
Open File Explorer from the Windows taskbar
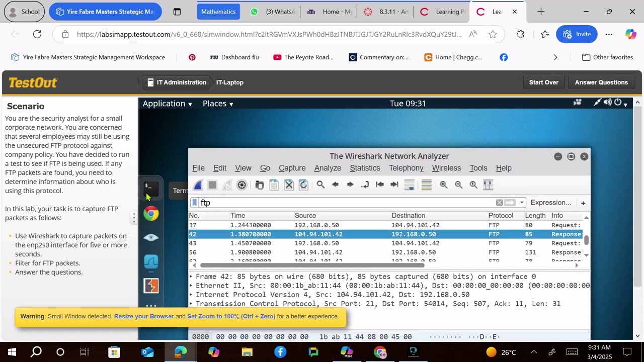click(x=247, y=352)
